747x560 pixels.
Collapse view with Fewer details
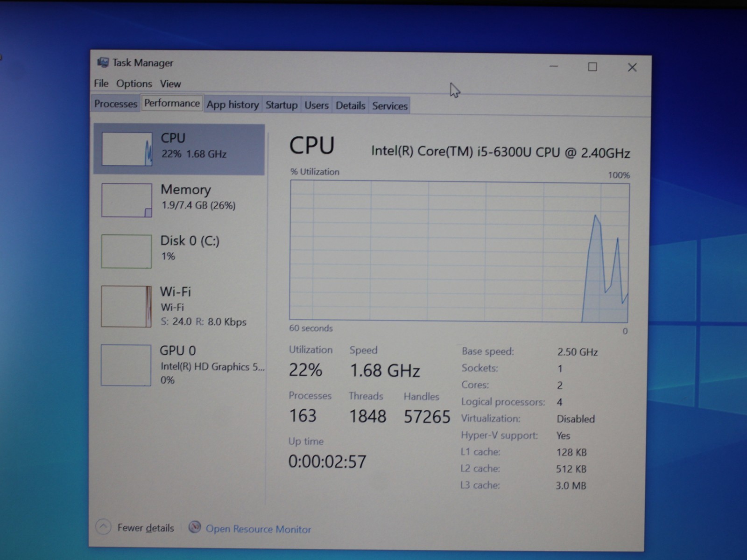point(145,528)
